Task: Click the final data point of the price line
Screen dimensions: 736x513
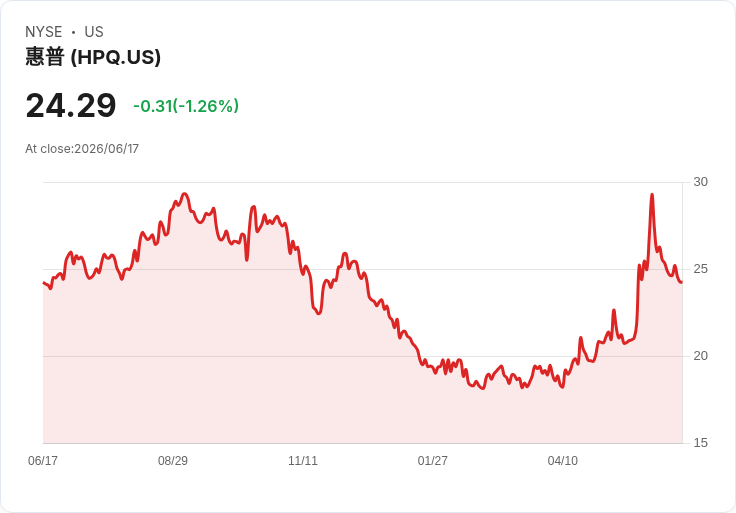Action: tap(682, 282)
